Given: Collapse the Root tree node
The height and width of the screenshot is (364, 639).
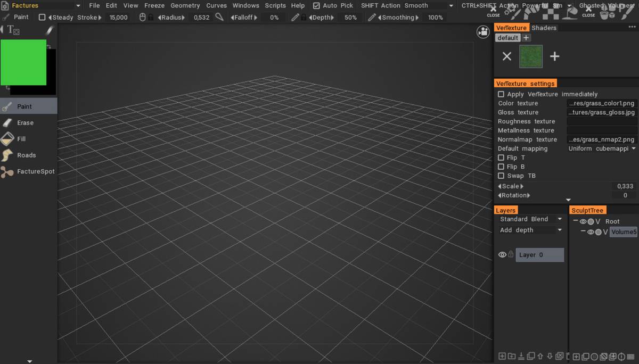Looking at the screenshot, I should (x=576, y=221).
